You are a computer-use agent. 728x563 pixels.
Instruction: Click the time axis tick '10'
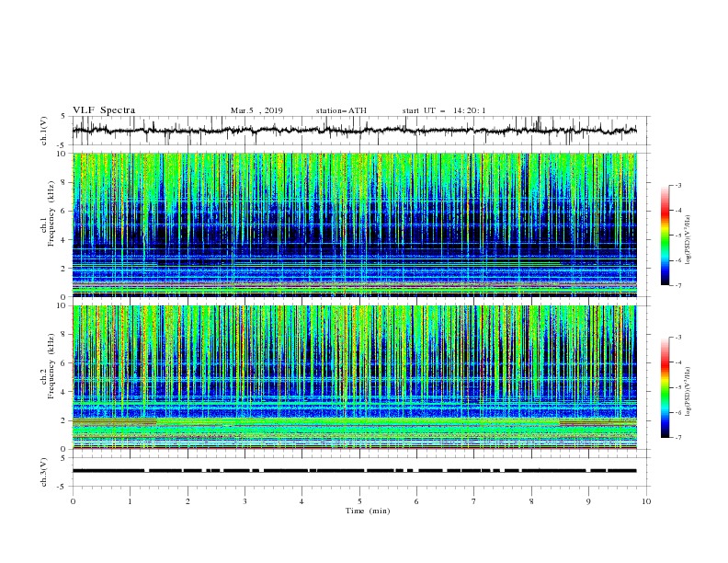(x=646, y=501)
